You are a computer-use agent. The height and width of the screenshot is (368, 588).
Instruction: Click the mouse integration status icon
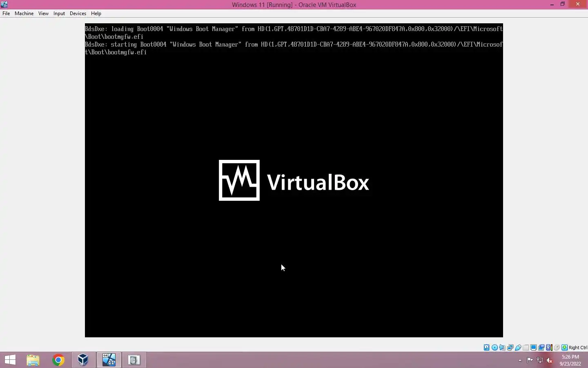coord(557,348)
